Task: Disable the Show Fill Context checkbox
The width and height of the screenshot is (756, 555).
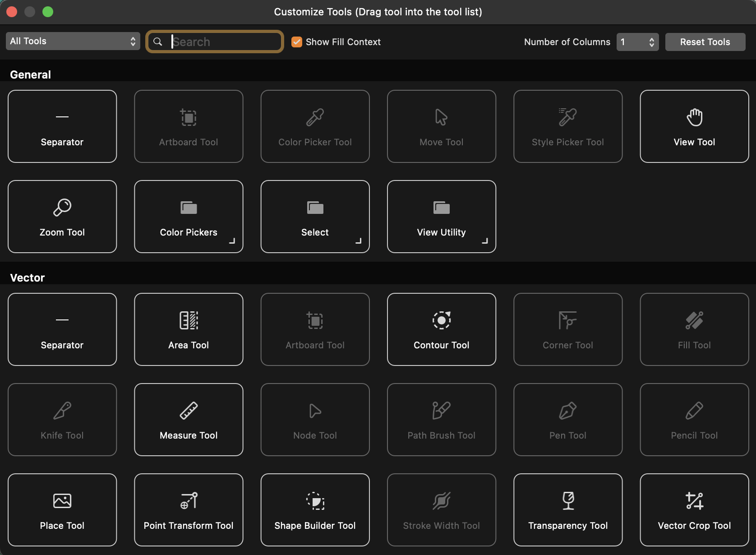Action: pyautogui.click(x=296, y=42)
